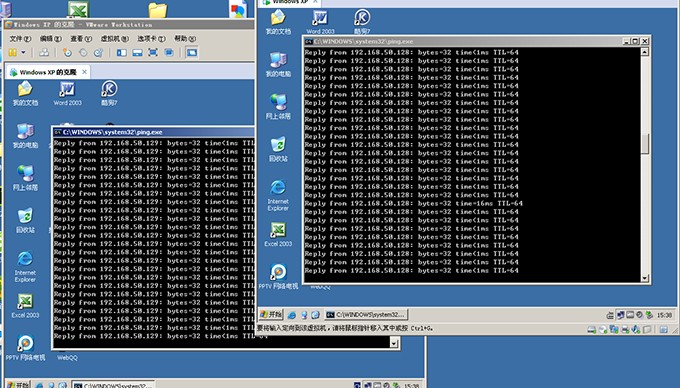Toggle the library sidebar view icon

pyautogui.click(x=122, y=52)
